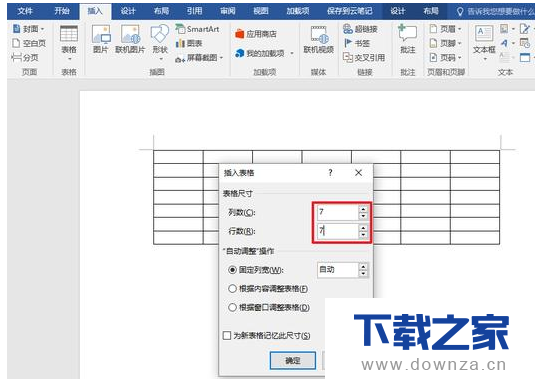The image size is (535, 383).
Task: Insert a picture (图片)
Action: click(x=101, y=39)
